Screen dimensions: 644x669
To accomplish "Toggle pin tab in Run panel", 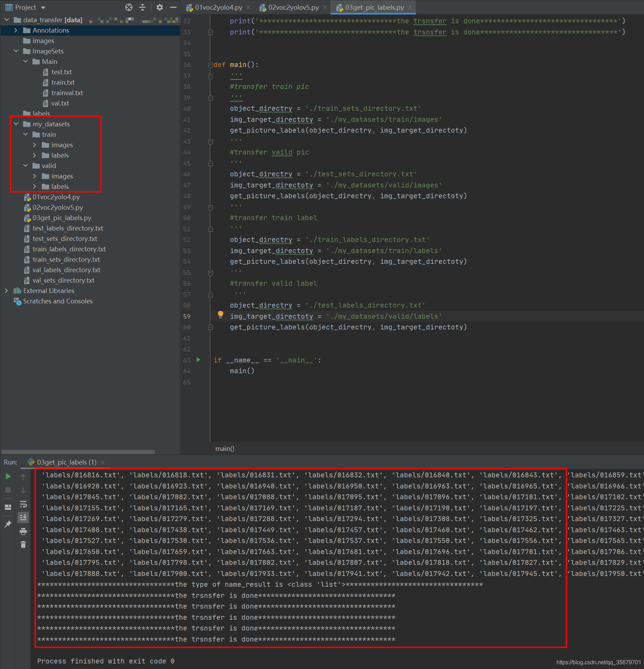I will point(8,524).
